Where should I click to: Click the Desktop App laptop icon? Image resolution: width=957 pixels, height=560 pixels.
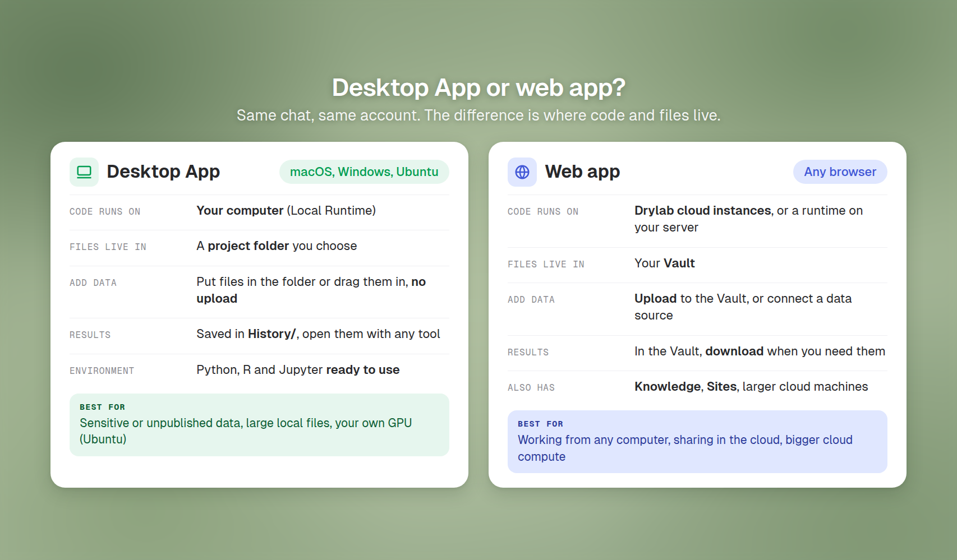[x=84, y=172]
